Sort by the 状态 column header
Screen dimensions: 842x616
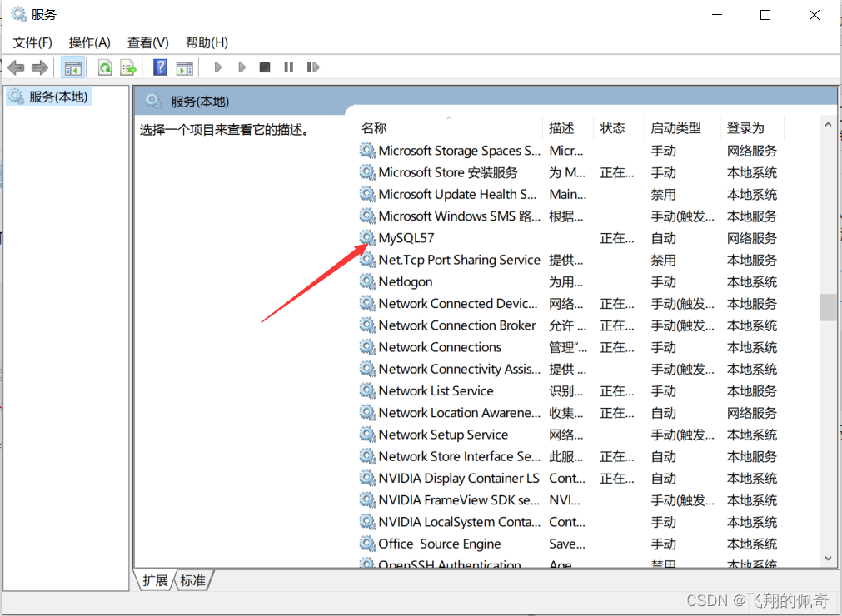619,127
